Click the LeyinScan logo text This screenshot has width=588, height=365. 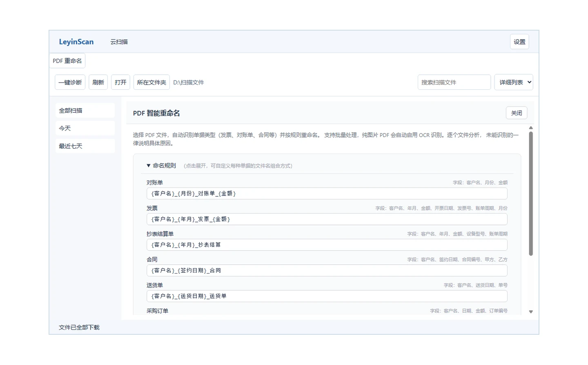76,42
